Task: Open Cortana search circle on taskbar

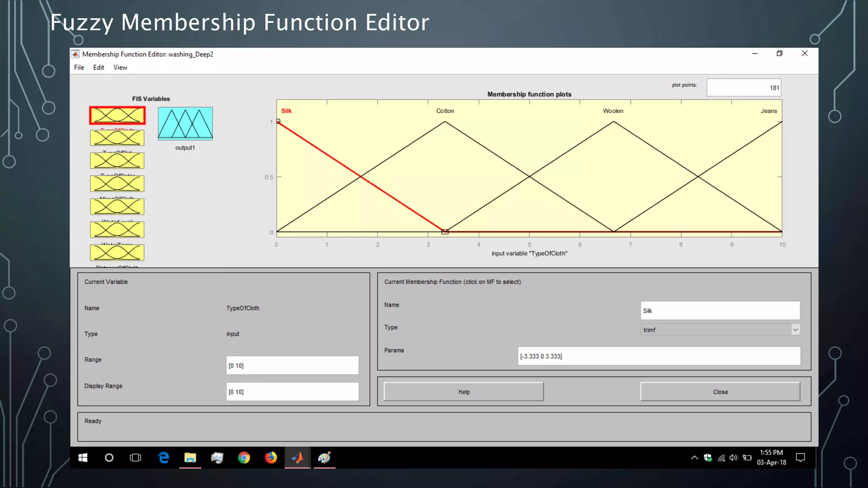Action: [x=109, y=457]
